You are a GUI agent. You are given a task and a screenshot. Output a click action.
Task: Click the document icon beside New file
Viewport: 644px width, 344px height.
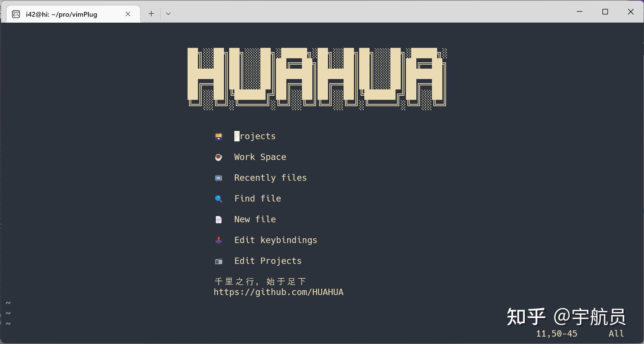point(218,219)
